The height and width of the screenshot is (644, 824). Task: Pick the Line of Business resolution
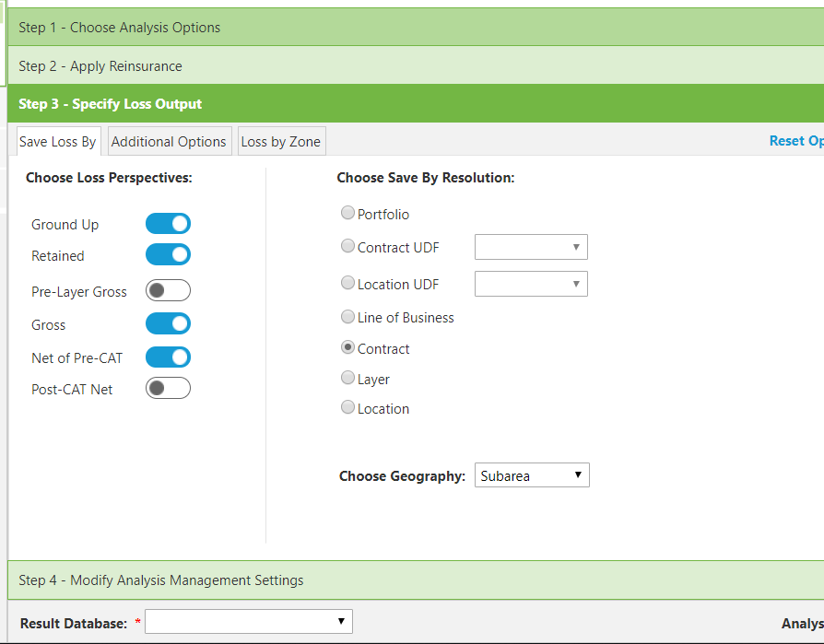tap(347, 316)
